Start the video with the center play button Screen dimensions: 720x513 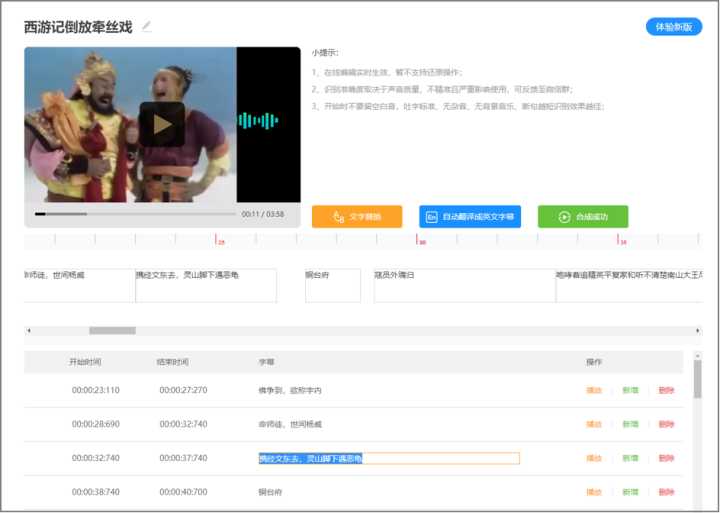[x=162, y=124]
